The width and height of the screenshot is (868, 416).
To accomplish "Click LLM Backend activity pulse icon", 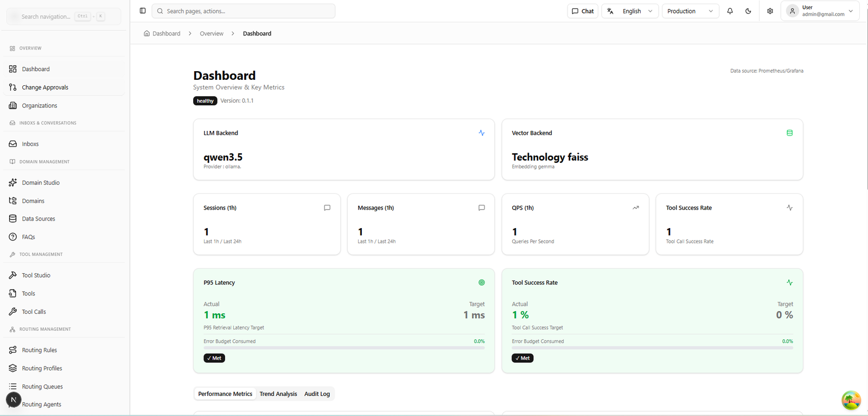I will pyautogui.click(x=482, y=133).
